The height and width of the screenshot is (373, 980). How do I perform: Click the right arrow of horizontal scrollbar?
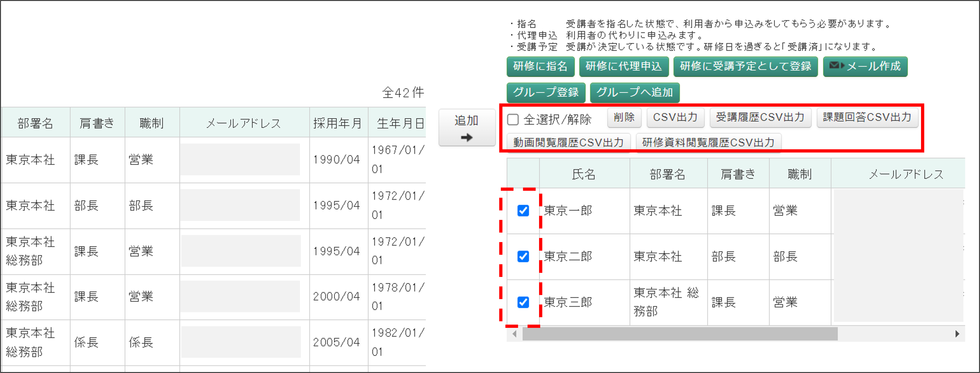(x=957, y=334)
